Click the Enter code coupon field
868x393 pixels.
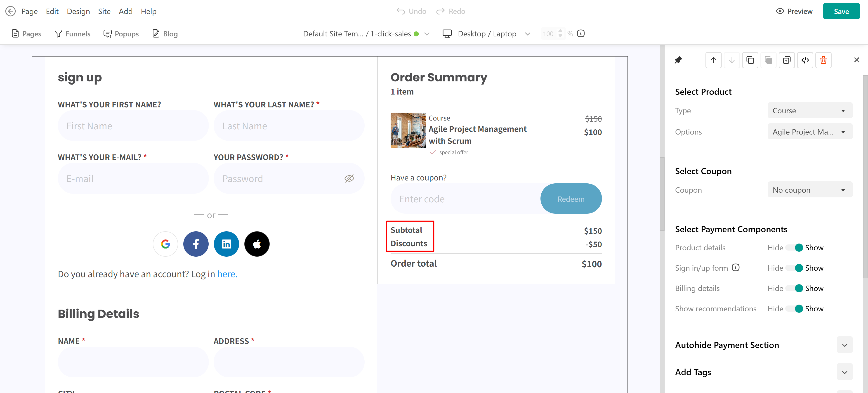coord(466,199)
